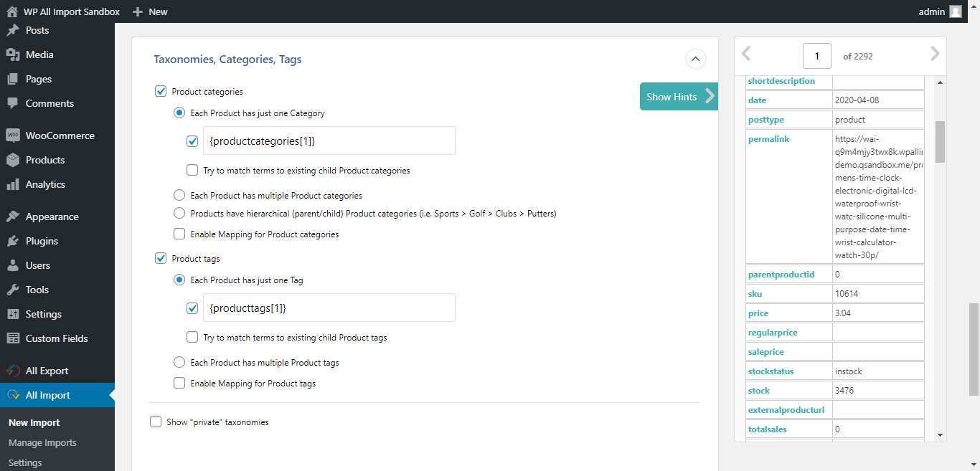
Task: Click the page vertical scrollbar thumb
Action: [974, 349]
